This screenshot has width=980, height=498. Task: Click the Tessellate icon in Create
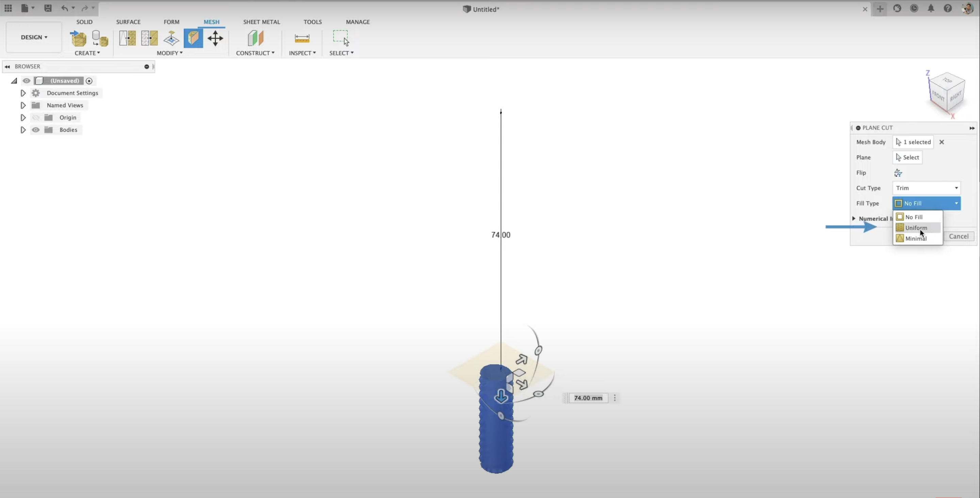(x=100, y=38)
